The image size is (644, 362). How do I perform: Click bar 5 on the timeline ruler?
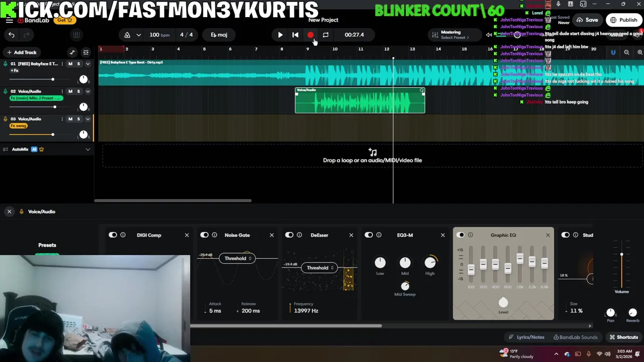click(204, 49)
